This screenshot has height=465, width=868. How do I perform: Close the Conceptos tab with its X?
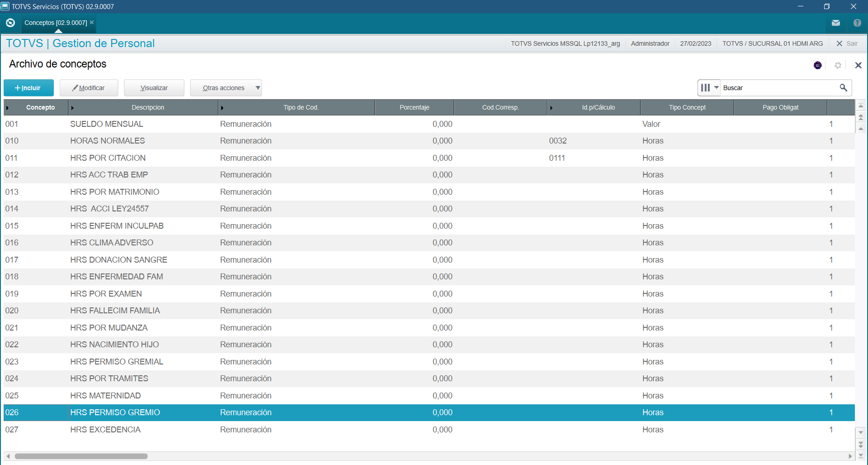92,22
